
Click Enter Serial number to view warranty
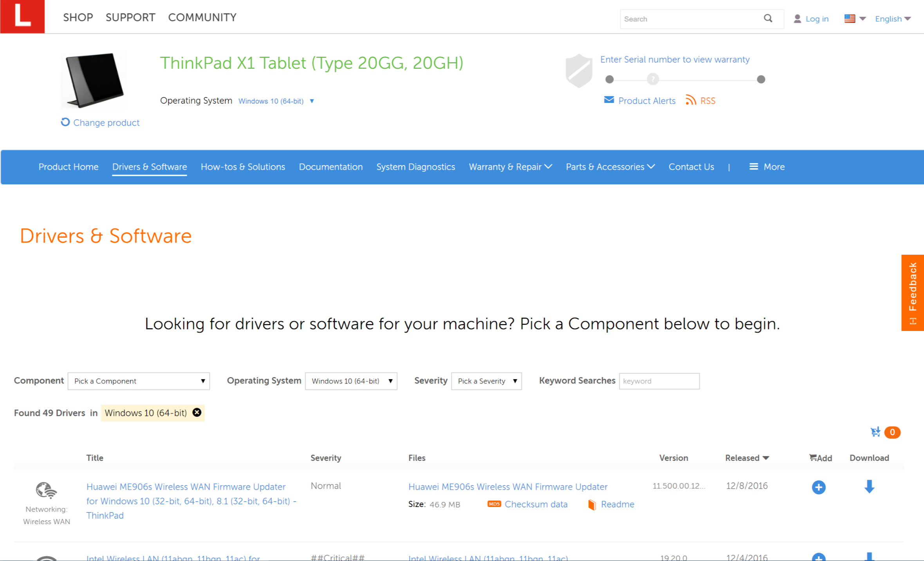675,59
